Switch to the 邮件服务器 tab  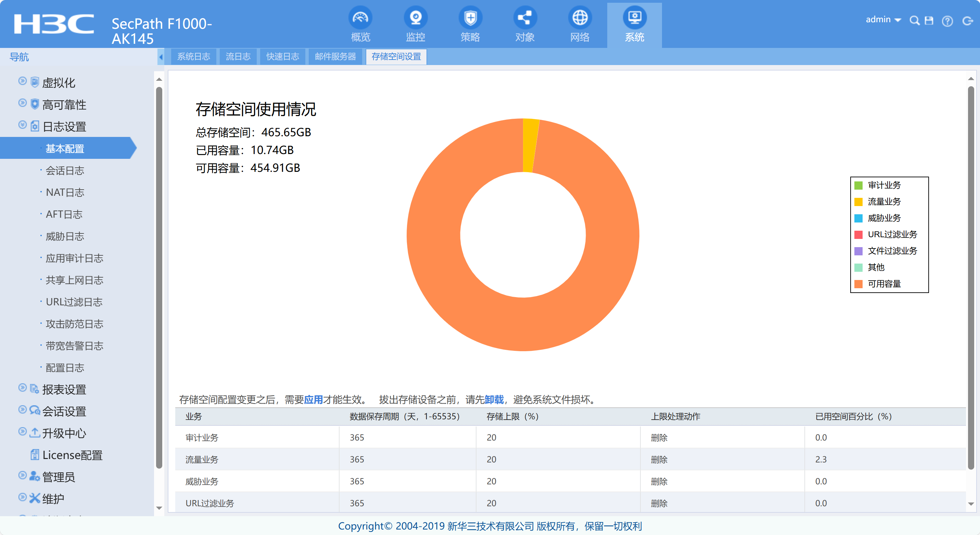click(x=335, y=57)
